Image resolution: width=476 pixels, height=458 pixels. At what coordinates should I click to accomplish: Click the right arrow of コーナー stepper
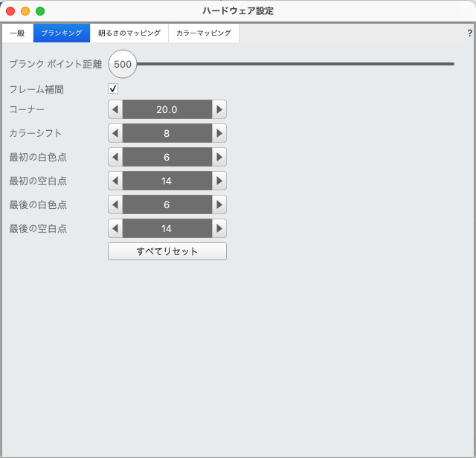click(x=219, y=109)
